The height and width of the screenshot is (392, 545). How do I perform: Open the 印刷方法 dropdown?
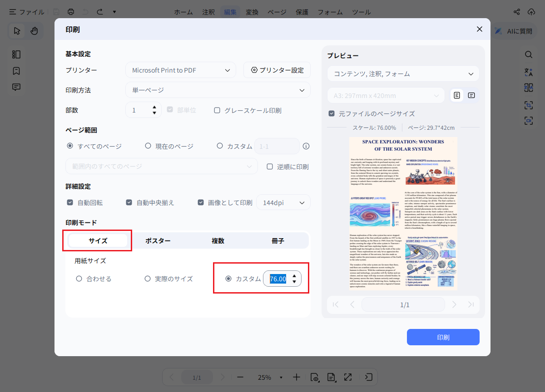coord(218,90)
